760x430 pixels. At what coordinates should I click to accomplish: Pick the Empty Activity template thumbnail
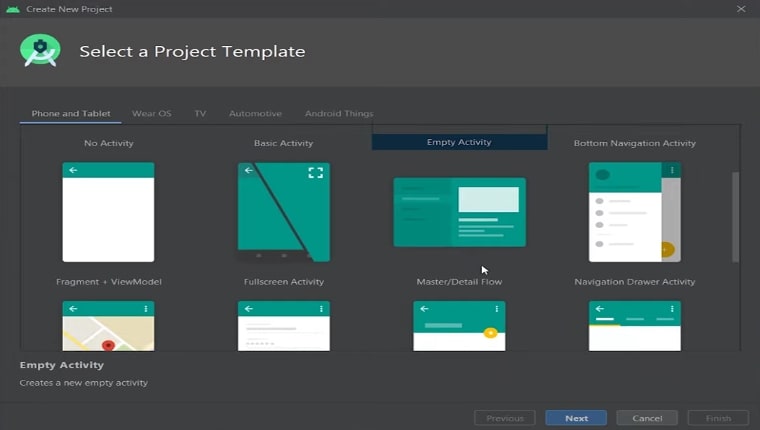[x=459, y=212]
